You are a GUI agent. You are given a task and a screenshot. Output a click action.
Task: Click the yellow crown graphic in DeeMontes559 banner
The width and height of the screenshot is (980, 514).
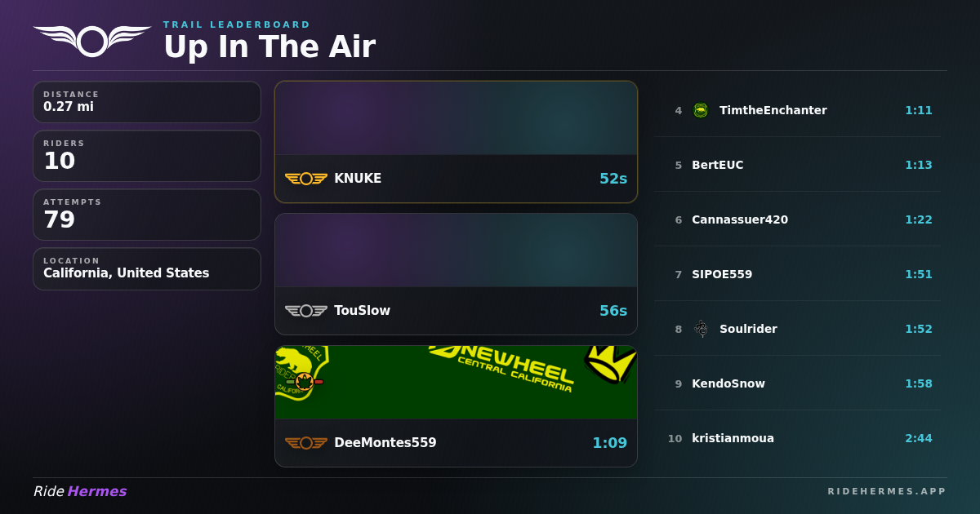click(x=610, y=364)
